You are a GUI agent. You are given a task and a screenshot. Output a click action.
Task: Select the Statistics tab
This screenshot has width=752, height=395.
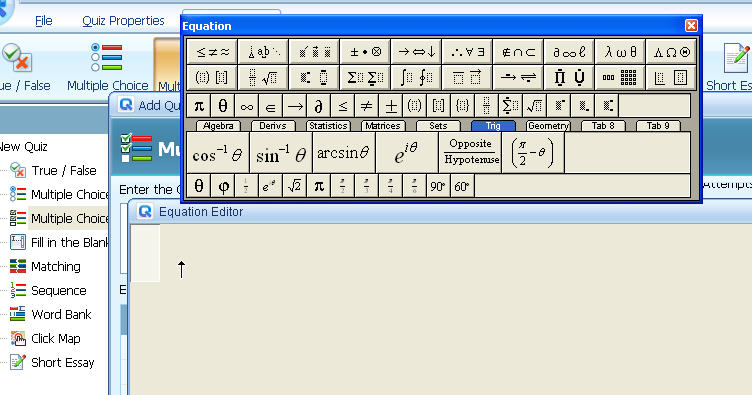[328, 126]
